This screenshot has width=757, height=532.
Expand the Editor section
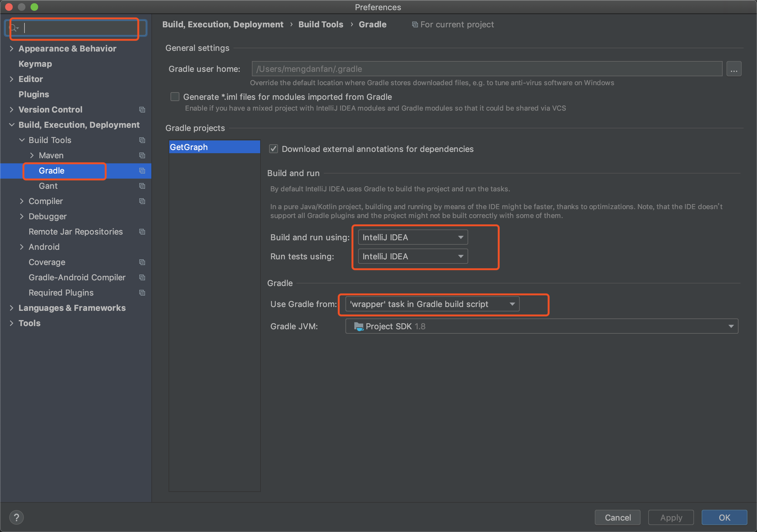pyautogui.click(x=12, y=79)
